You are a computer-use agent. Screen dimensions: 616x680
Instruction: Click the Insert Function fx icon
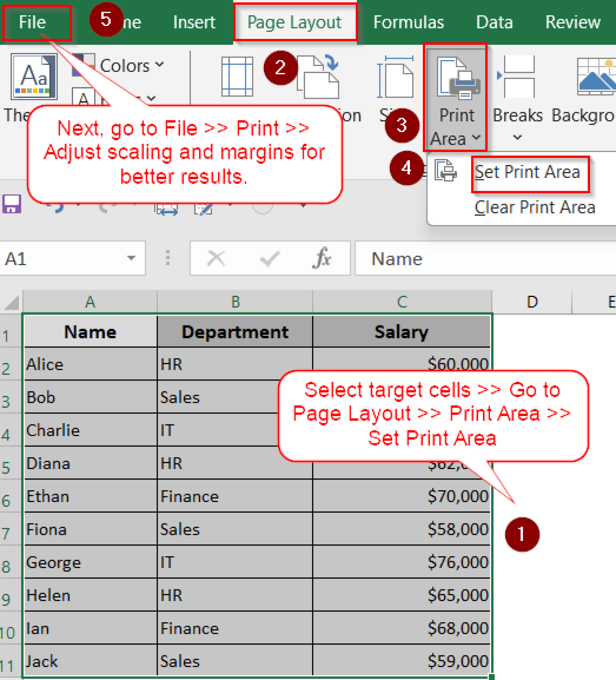point(322,258)
